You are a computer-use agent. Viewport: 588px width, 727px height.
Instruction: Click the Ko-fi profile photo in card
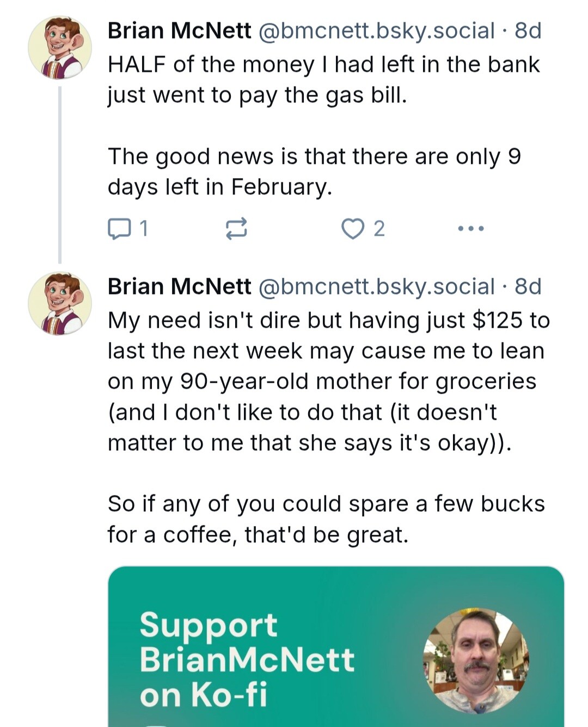click(x=476, y=661)
